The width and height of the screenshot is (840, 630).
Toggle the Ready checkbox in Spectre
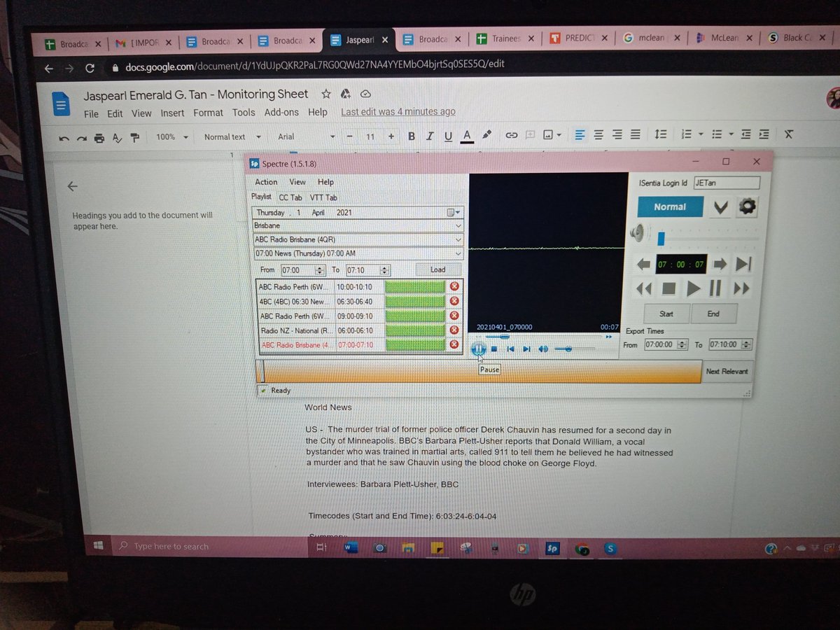coord(263,391)
